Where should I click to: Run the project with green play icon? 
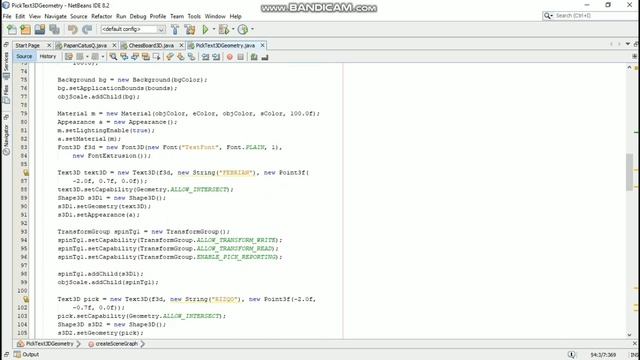205,29
